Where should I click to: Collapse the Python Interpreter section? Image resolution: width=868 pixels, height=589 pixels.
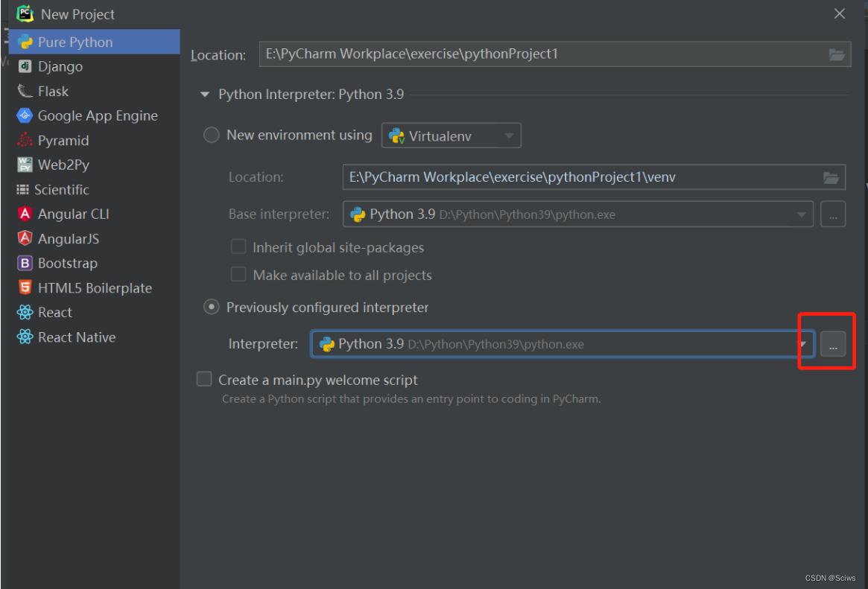[205, 95]
